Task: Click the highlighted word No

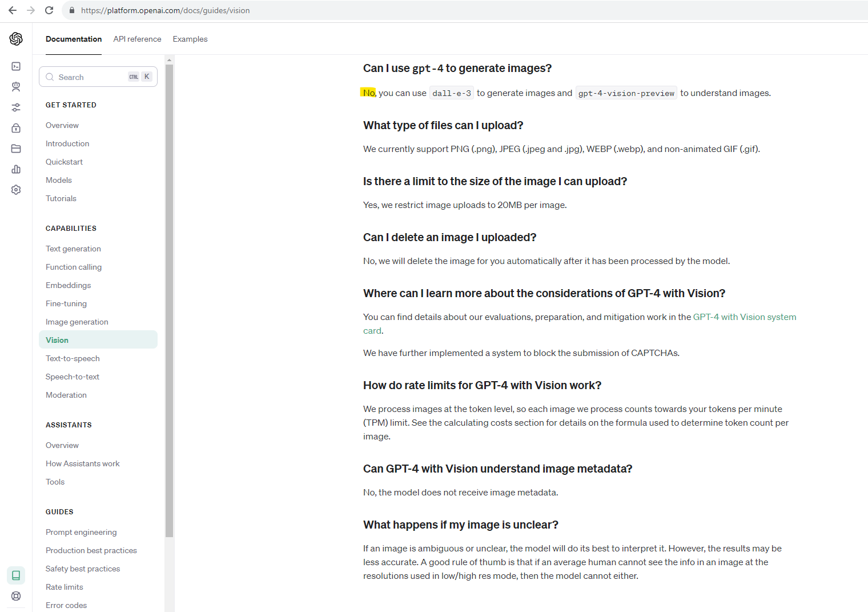Action: [369, 93]
